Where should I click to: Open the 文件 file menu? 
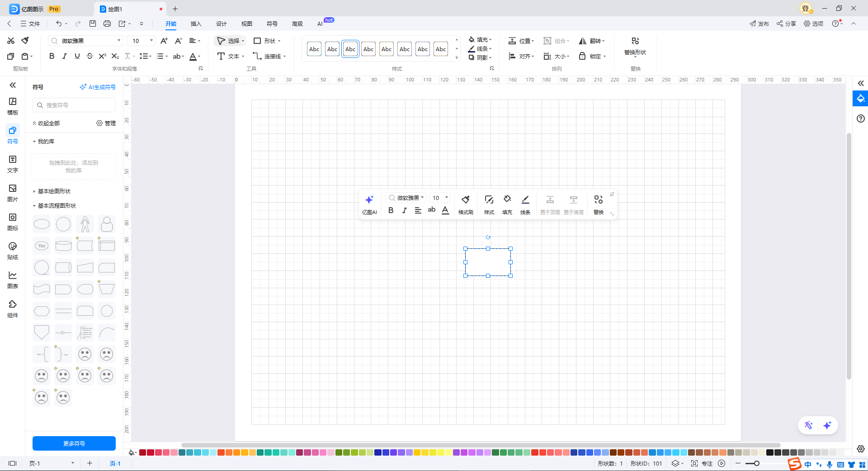(x=30, y=24)
